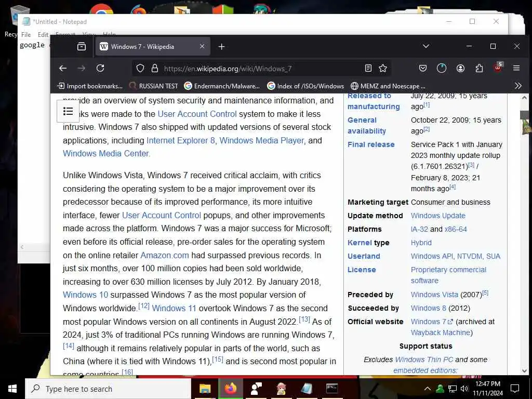Open the Command Prompt taskbar icon
Screen dimensions: 532x399
(x=331, y=389)
